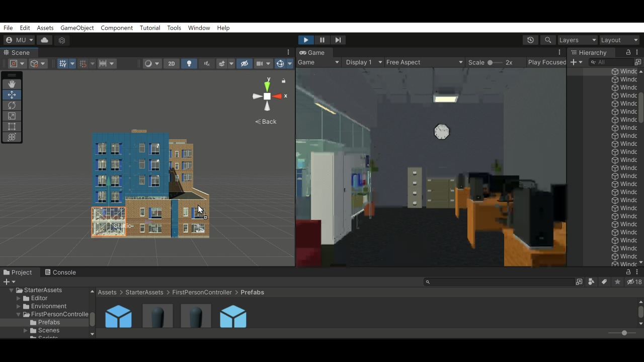The image size is (644, 362).
Task: Toggle grid visibility in Scene toolbar
Action: click(63, 63)
